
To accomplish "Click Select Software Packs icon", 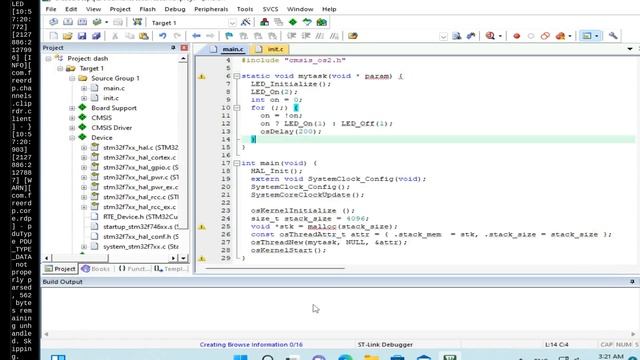I will point(307,22).
